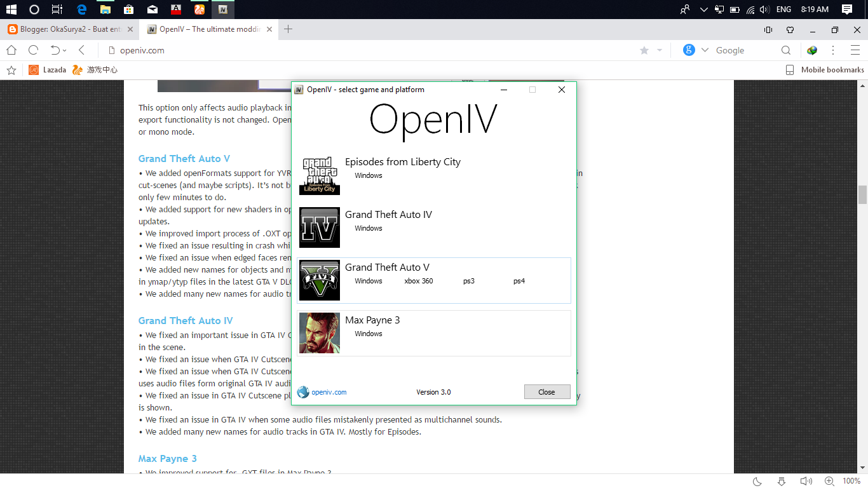Open openiv.com link in OpenIV dialog

pyautogui.click(x=329, y=392)
